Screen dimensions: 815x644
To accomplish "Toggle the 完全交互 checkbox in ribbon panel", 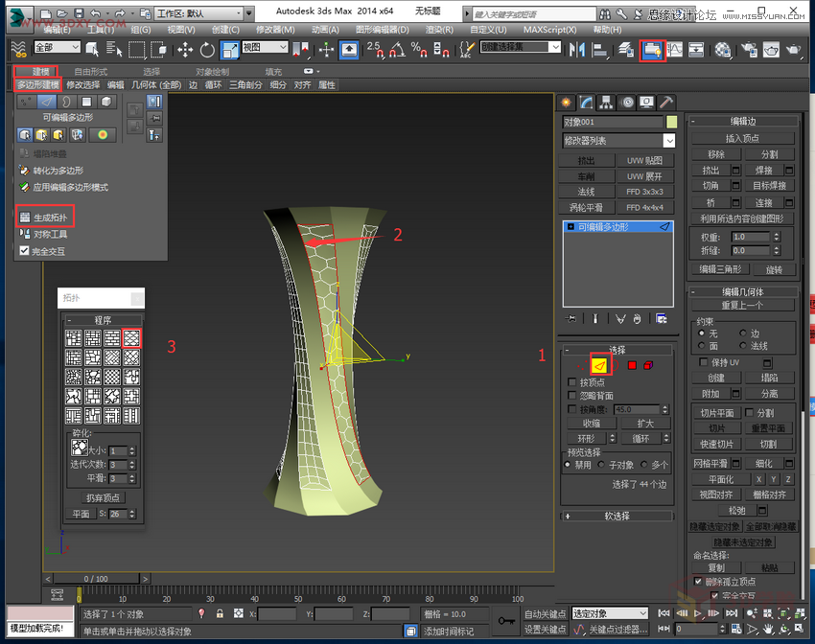I will coord(24,251).
